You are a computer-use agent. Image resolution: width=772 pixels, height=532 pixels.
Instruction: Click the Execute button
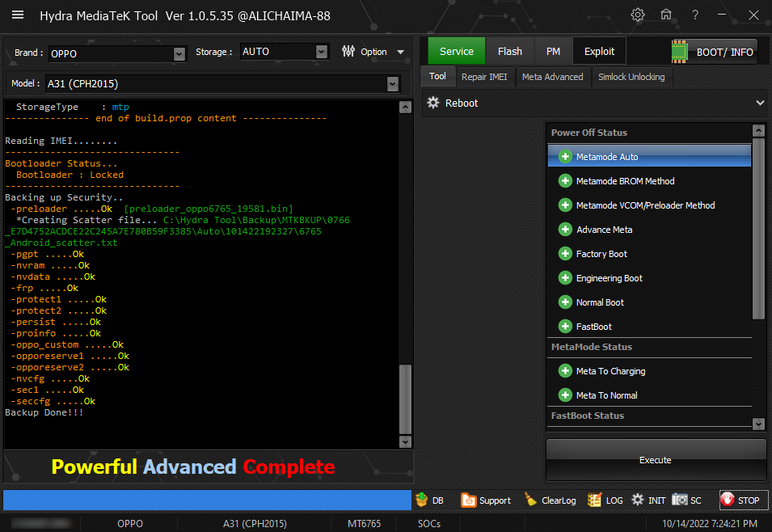click(x=656, y=459)
